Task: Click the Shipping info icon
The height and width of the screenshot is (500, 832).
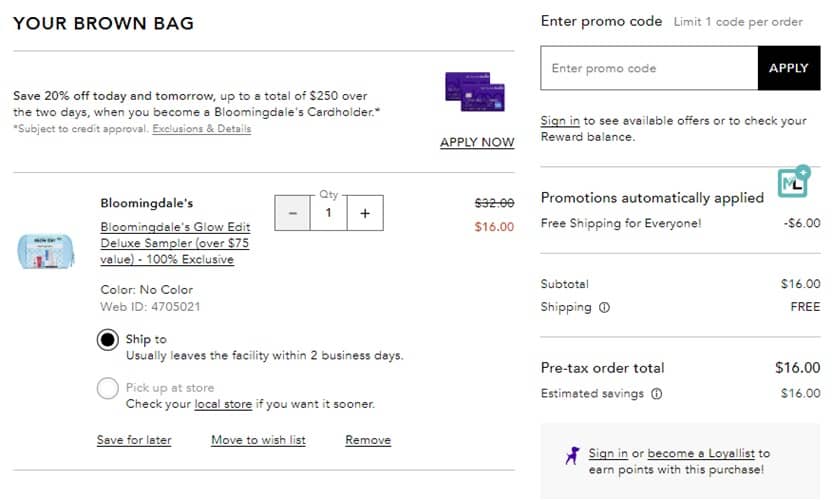Action: pos(604,307)
